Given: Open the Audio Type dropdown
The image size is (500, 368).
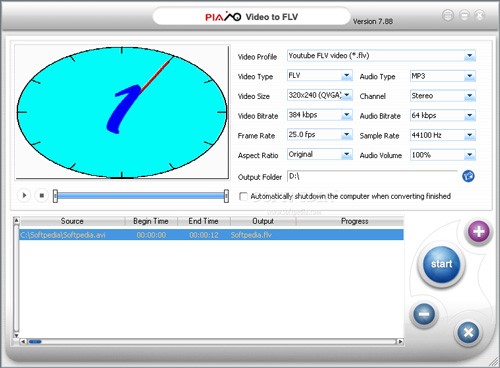Looking at the screenshot, I should click(x=469, y=76).
